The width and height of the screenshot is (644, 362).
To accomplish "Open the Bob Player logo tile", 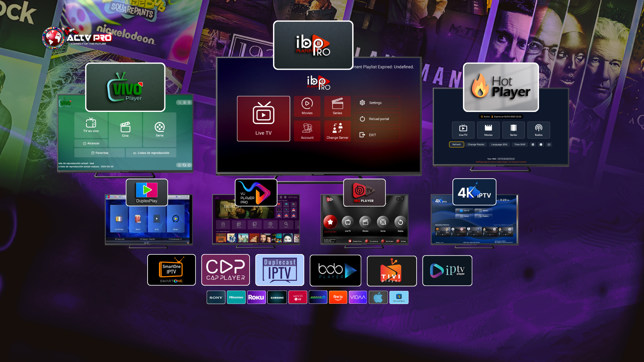I will [335, 270].
